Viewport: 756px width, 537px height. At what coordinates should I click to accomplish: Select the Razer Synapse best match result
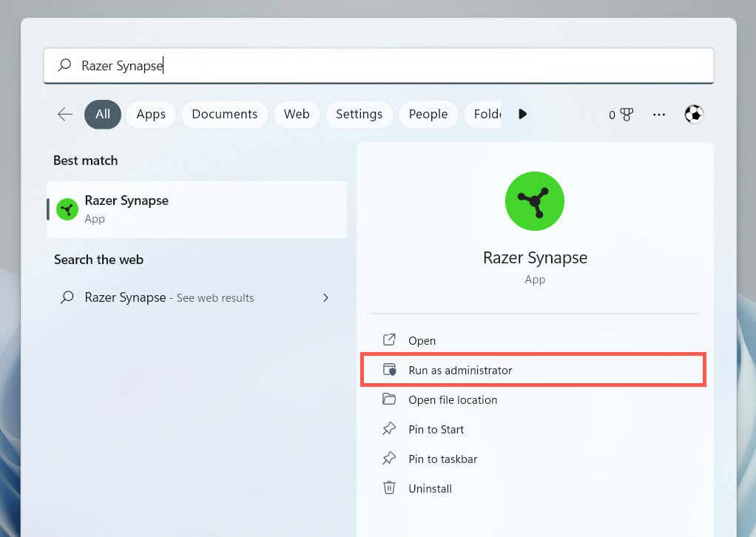[197, 209]
